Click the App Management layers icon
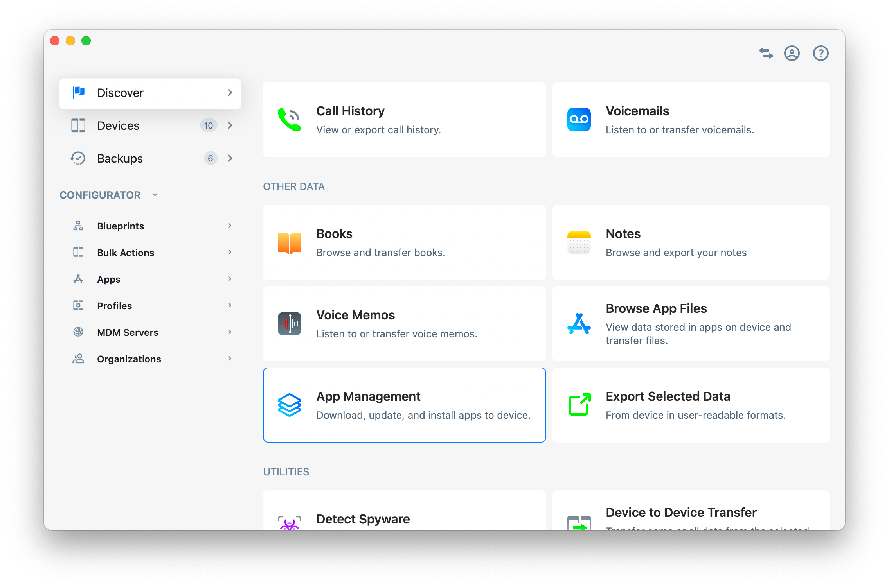Viewport: 889px width, 588px height. click(289, 405)
